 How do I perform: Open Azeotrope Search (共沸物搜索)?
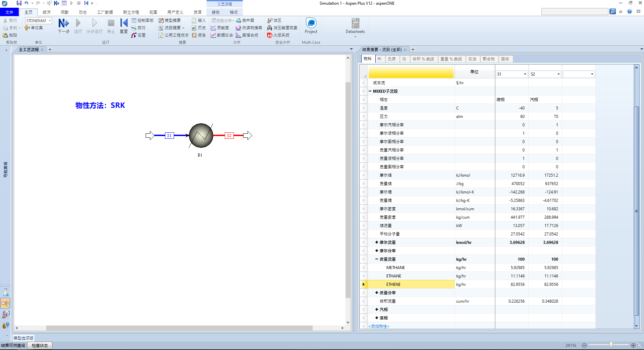click(x=249, y=28)
